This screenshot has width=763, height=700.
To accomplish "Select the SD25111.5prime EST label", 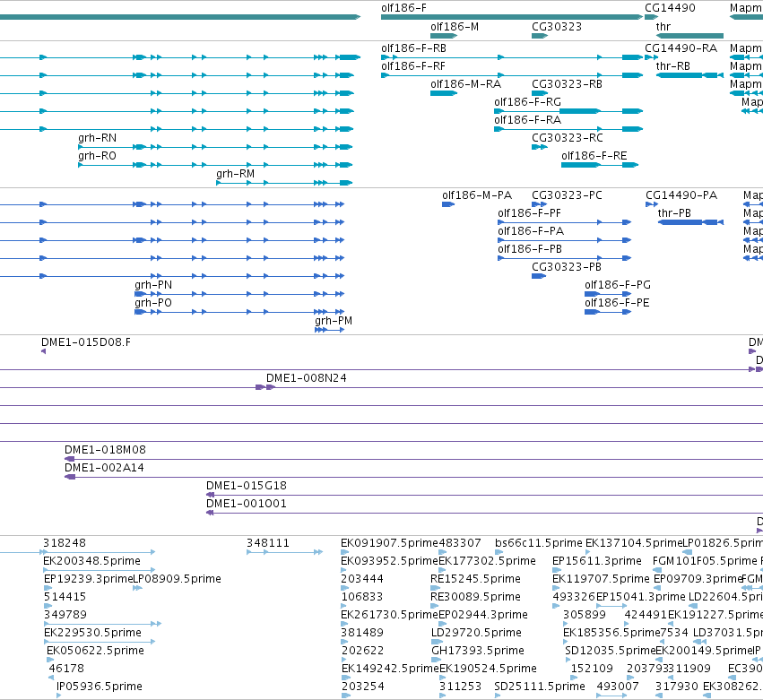I will tap(540, 687).
